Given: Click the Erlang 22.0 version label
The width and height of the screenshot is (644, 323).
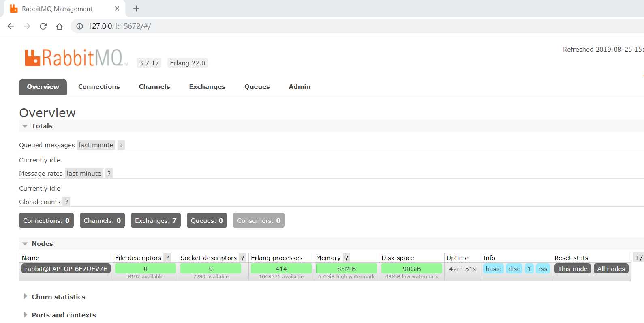Looking at the screenshot, I should [x=187, y=63].
